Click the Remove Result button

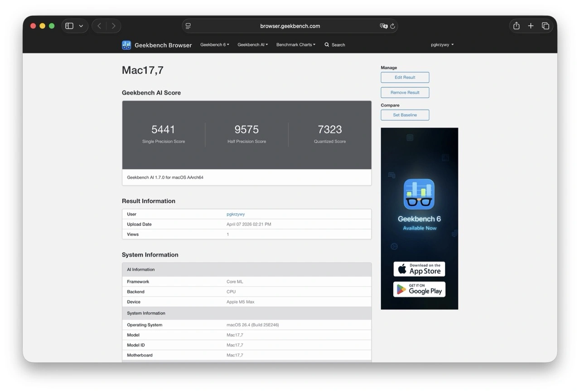(x=405, y=92)
